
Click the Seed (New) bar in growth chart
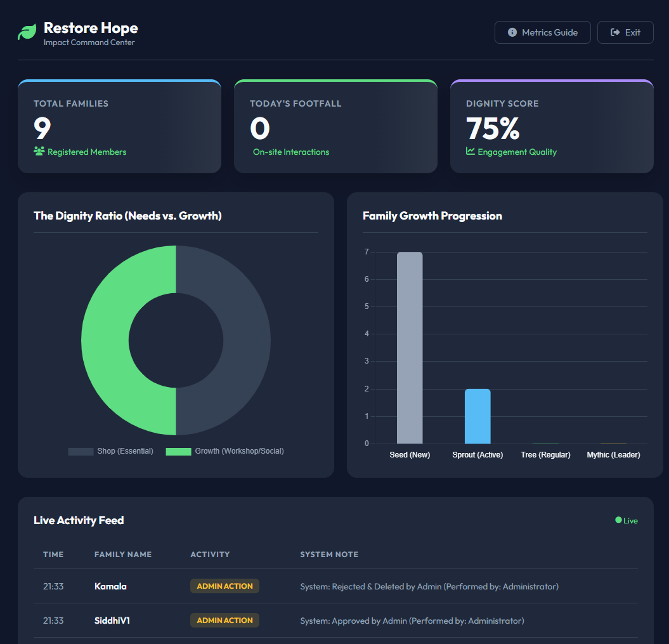coord(410,346)
